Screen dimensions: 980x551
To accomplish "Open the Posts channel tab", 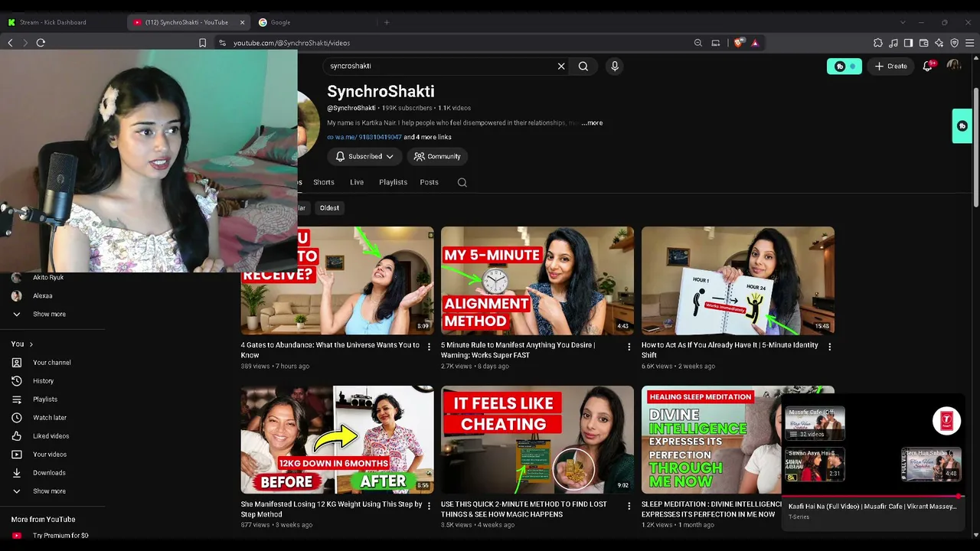I will click(429, 182).
